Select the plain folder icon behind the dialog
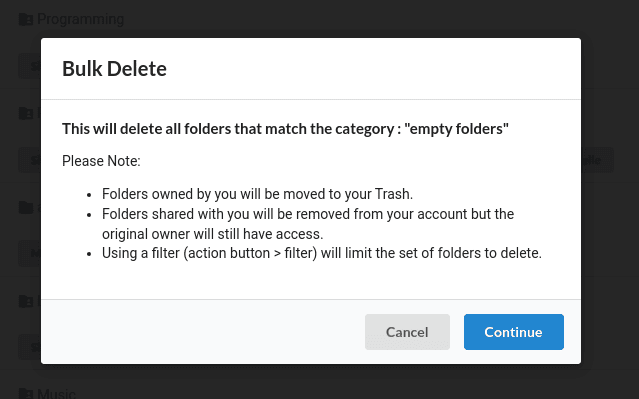Image resolution: width=639 pixels, height=399 pixels. [x=26, y=207]
